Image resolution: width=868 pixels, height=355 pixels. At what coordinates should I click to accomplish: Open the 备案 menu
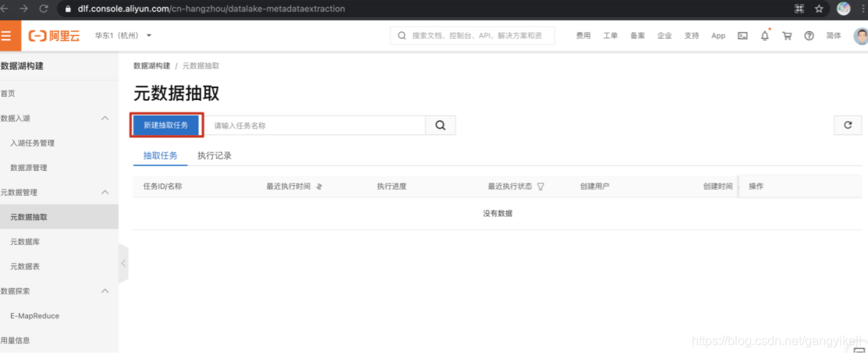(x=637, y=35)
